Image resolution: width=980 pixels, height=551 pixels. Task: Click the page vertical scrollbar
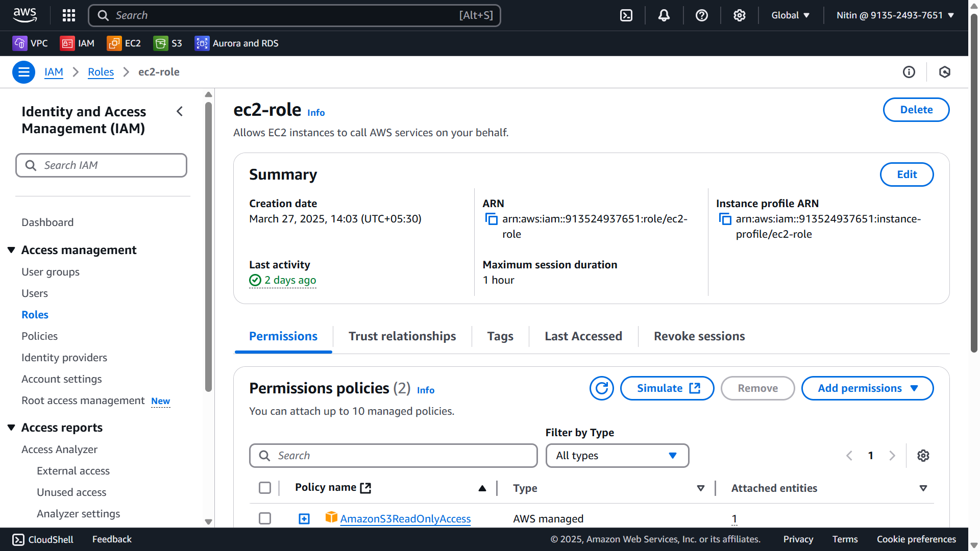(x=974, y=184)
